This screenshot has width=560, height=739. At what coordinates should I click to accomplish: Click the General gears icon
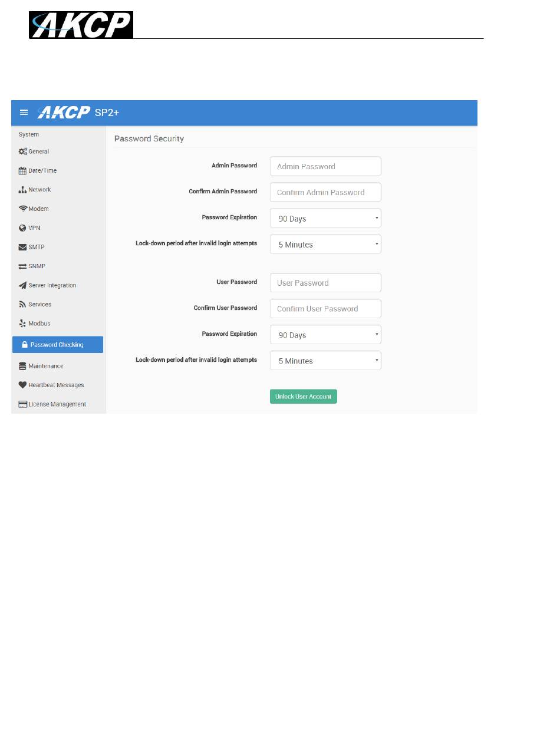click(22, 151)
